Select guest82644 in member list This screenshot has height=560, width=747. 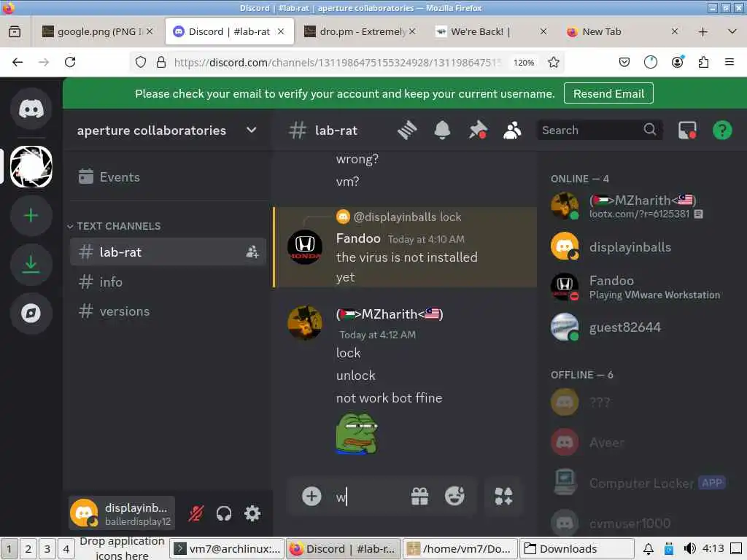pyautogui.click(x=640, y=327)
